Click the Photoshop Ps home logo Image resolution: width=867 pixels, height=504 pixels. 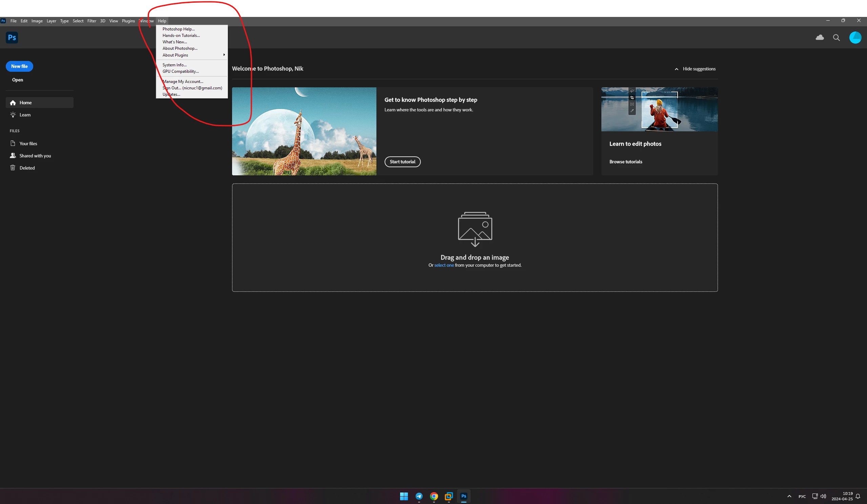pos(12,38)
